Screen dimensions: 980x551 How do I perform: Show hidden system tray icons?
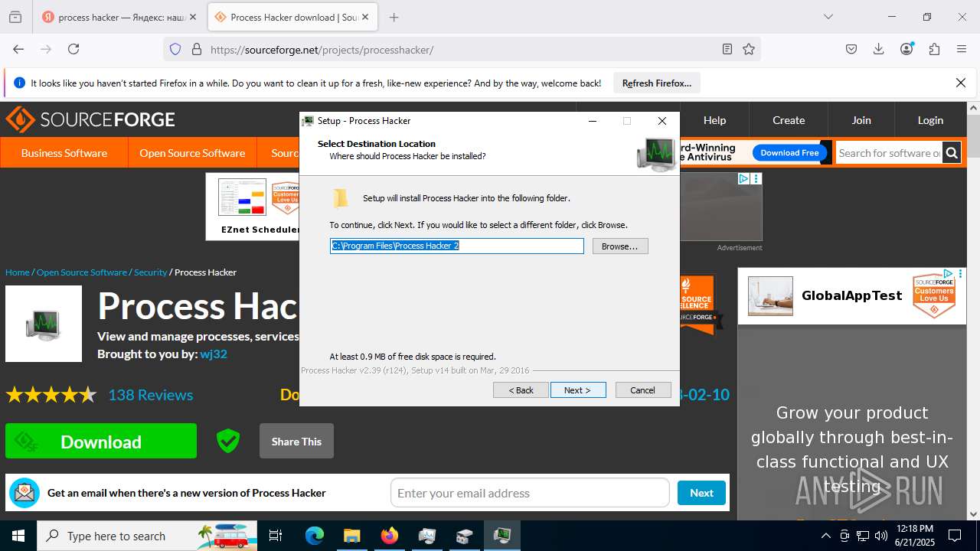click(825, 536)
